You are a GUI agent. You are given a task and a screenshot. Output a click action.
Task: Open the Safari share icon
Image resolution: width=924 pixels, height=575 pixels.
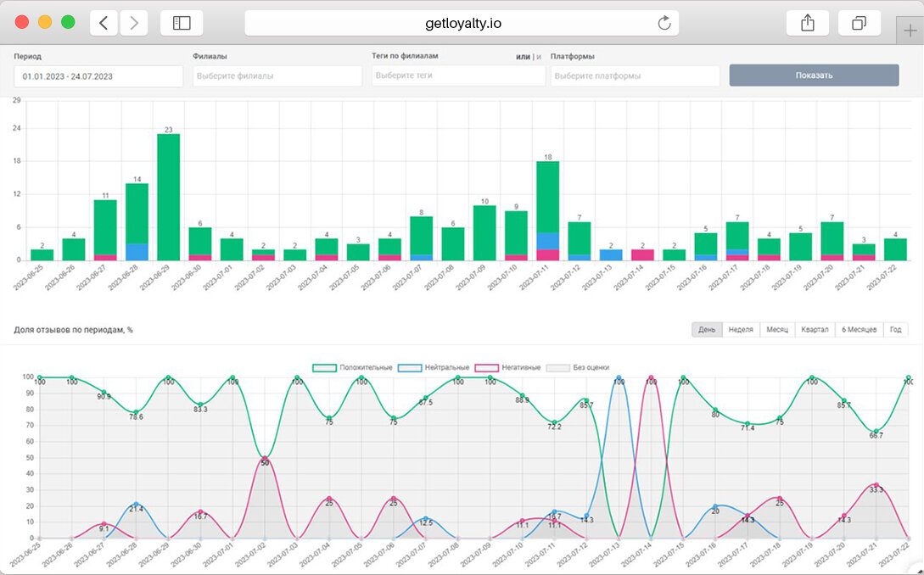(x=807, y=23)
